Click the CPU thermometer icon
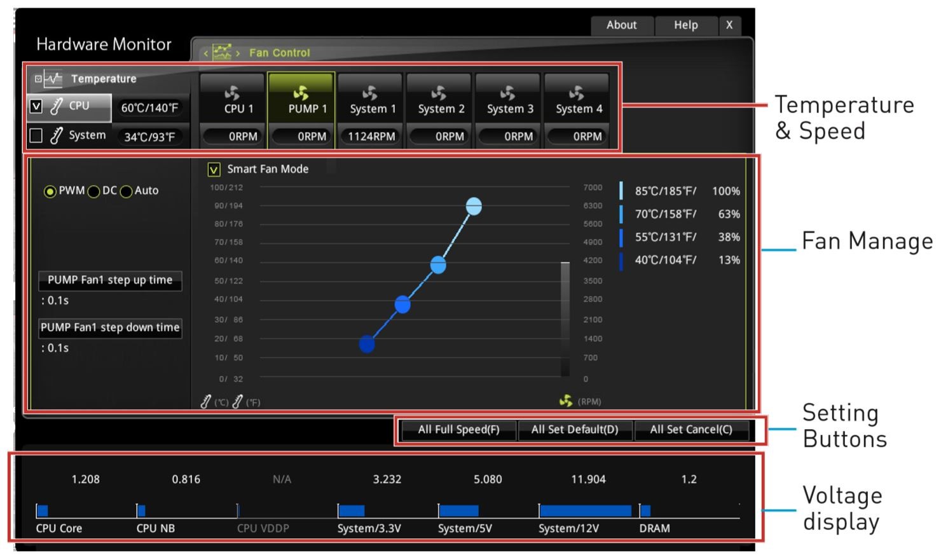The height and width of the screenshot is (560, 941). click(57, 106)
